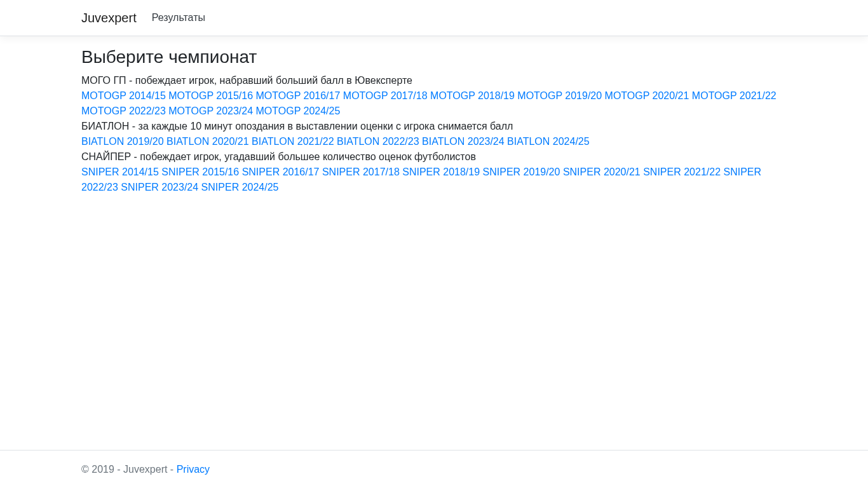Open the Результаты menu item

pos(179,18)
